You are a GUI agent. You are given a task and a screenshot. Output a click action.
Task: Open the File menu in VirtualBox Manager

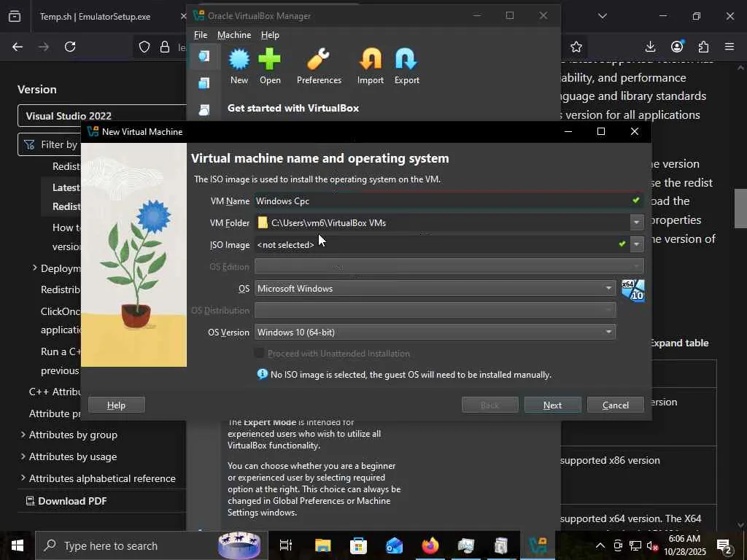(x=201, y=35)
